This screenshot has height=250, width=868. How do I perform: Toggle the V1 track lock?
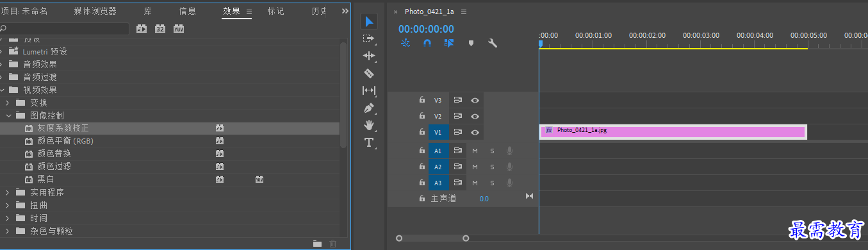click(x=422, y=132)
